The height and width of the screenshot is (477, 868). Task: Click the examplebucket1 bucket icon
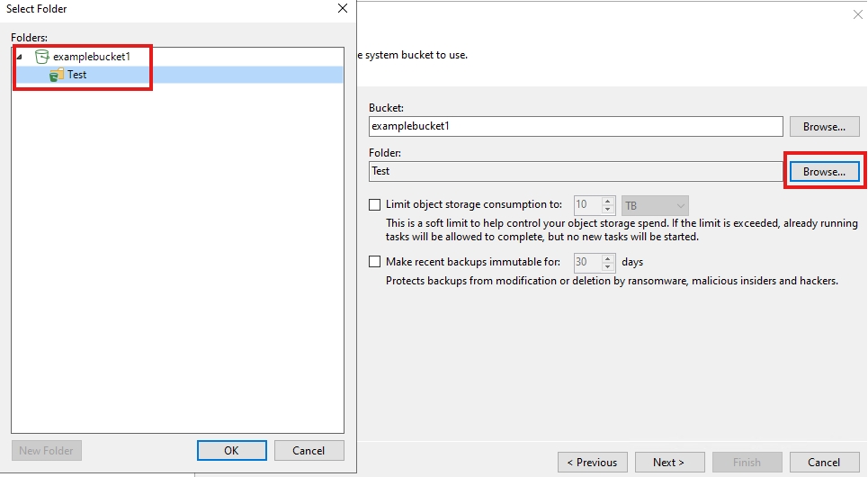tap(42, 57)
